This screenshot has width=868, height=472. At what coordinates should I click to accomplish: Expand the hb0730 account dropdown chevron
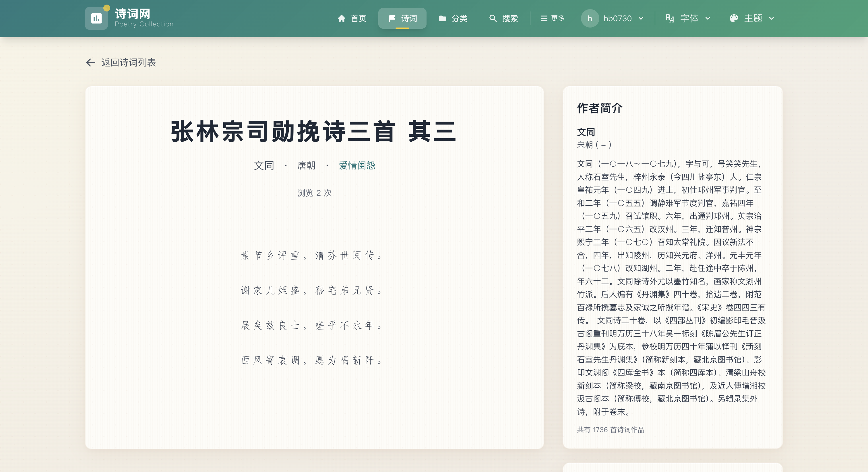pyautogui.click(x=641, y=18)
